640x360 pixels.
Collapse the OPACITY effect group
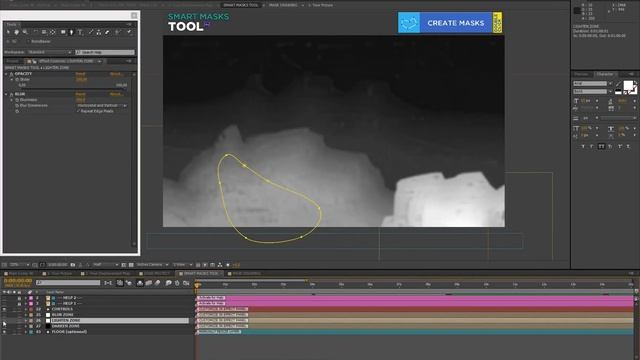coord(6,74)
